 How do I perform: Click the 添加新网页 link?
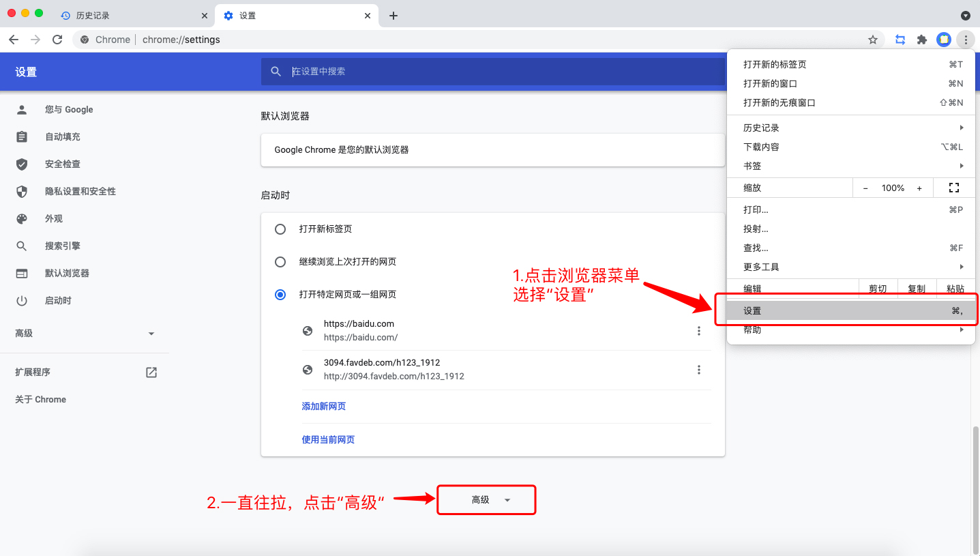[323, 406]
